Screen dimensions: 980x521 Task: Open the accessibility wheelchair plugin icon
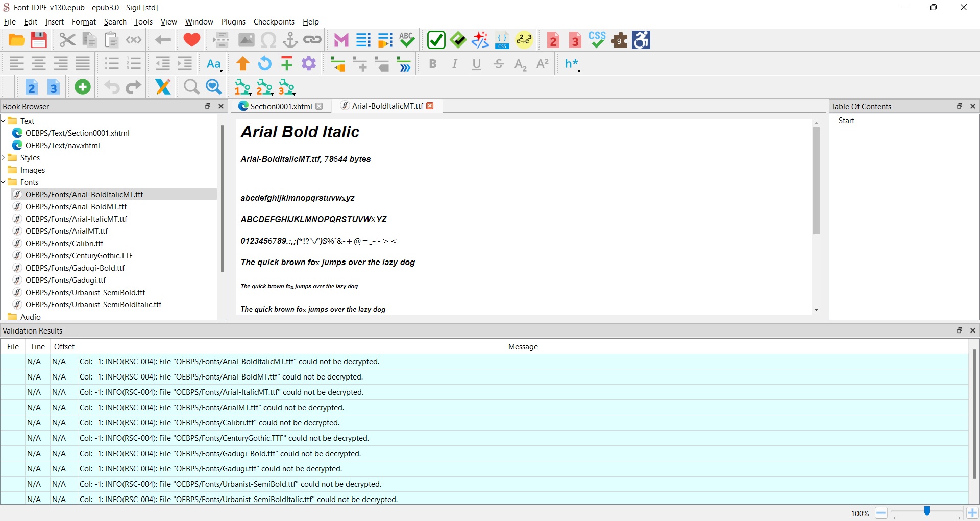(x=641, y=40)
